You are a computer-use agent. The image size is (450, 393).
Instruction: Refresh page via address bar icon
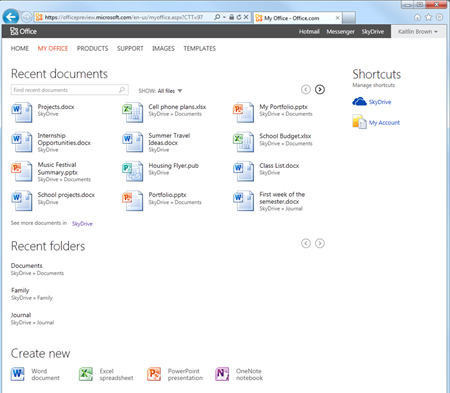click(x=239, y=17)
